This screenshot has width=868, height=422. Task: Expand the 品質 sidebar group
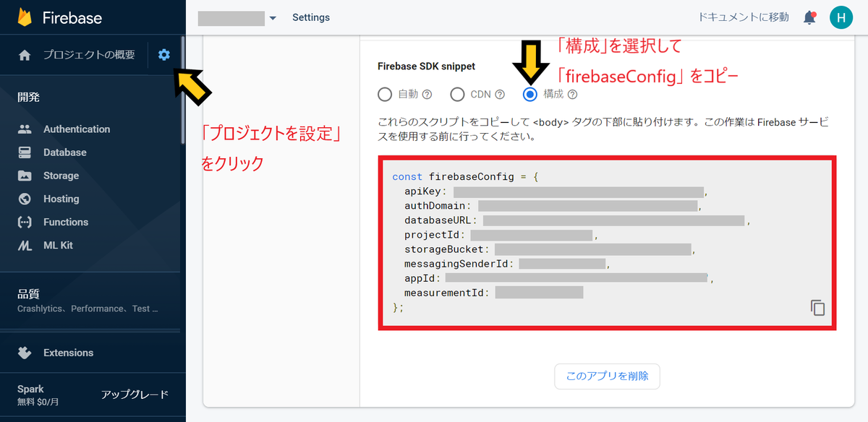[90, 301]
